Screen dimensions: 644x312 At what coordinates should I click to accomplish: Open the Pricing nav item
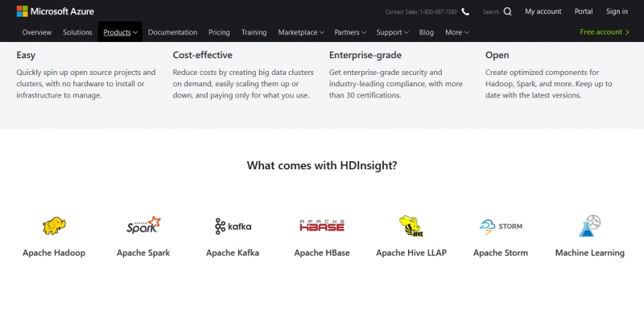point(219,32)
